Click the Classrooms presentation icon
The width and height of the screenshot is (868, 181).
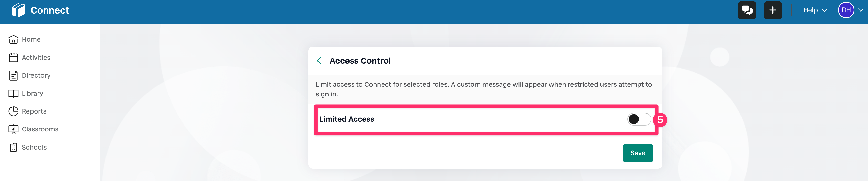(14, 129)
